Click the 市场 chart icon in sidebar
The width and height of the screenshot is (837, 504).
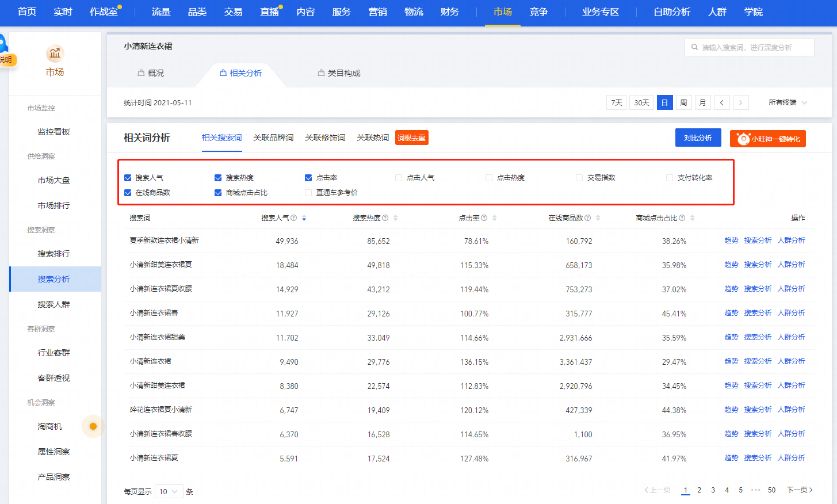point(55,54)
